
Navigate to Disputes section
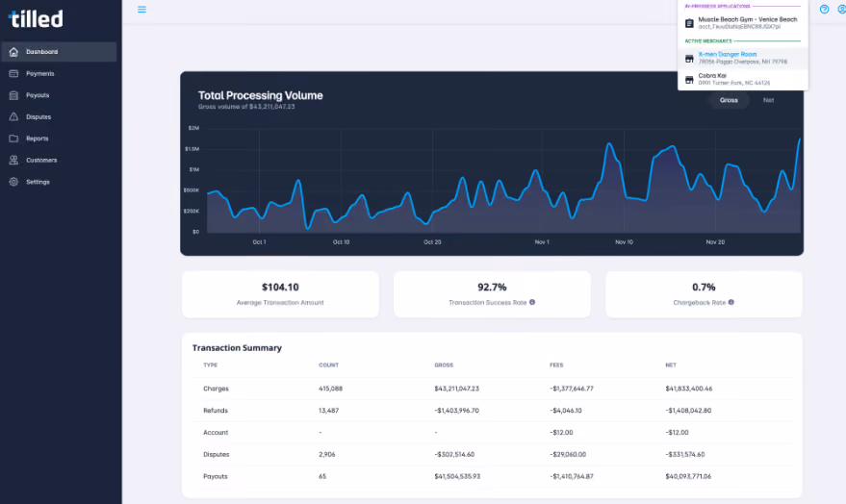[59, 117]
